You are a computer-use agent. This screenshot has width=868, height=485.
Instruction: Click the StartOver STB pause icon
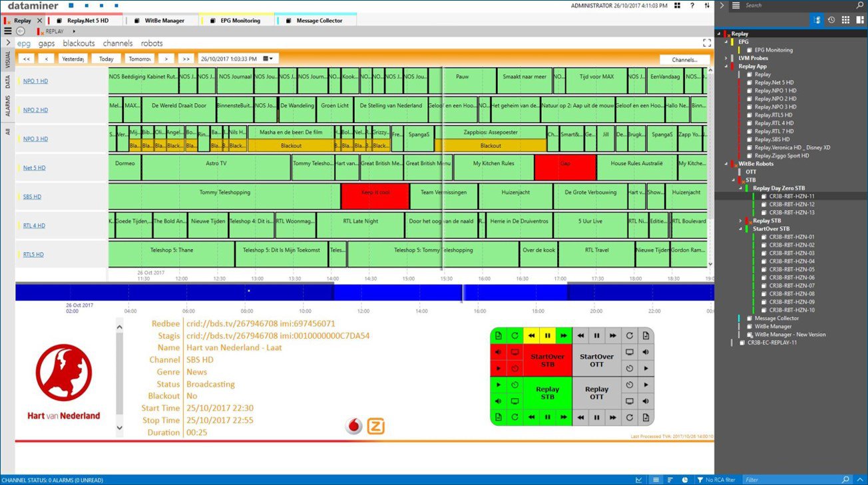pos(548,335)
